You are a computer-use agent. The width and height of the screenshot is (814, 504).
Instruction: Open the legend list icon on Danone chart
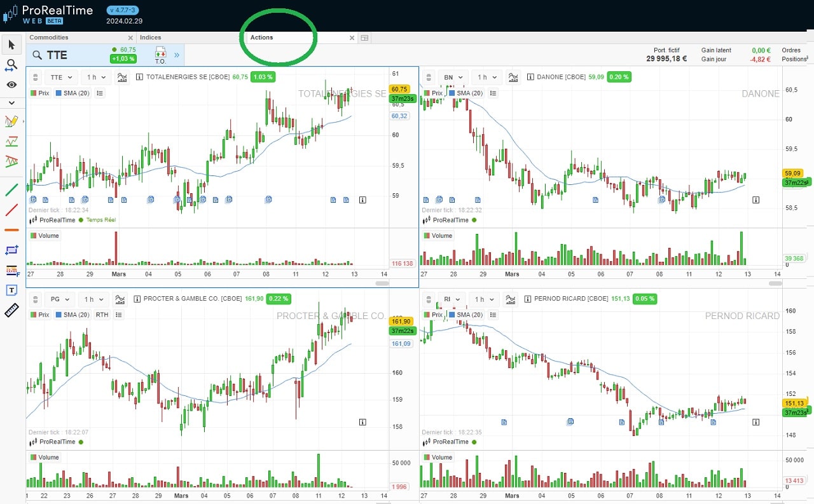point(493,93)
